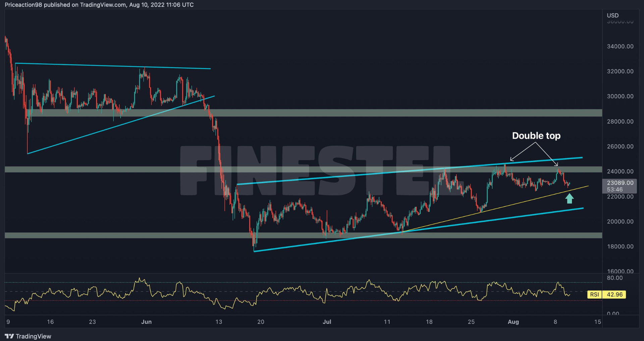This screenshot has width=644, height=341.
Task: Click the 11 date axis label
Action: 387,322
